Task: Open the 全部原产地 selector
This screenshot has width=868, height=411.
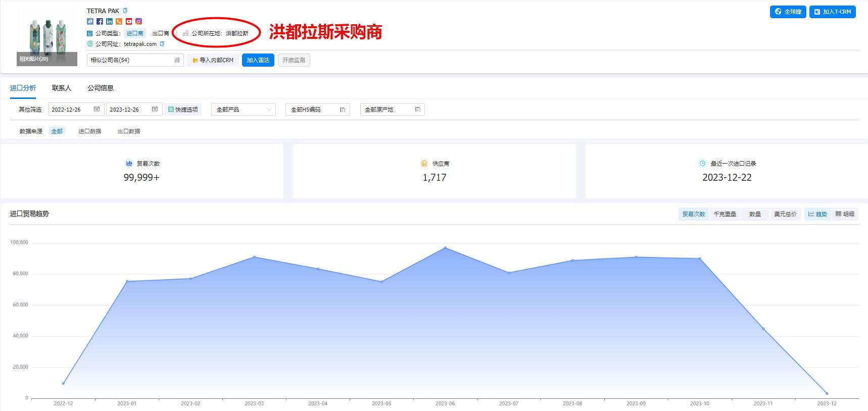Action: (x=393, y=110)
